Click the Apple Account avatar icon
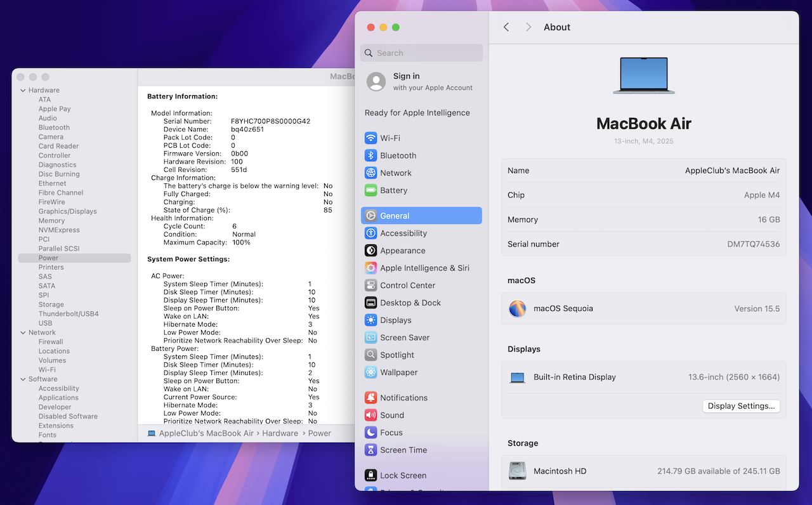This screenshot has height=505, width=812. pyautogui.click(x=376, y=82)
